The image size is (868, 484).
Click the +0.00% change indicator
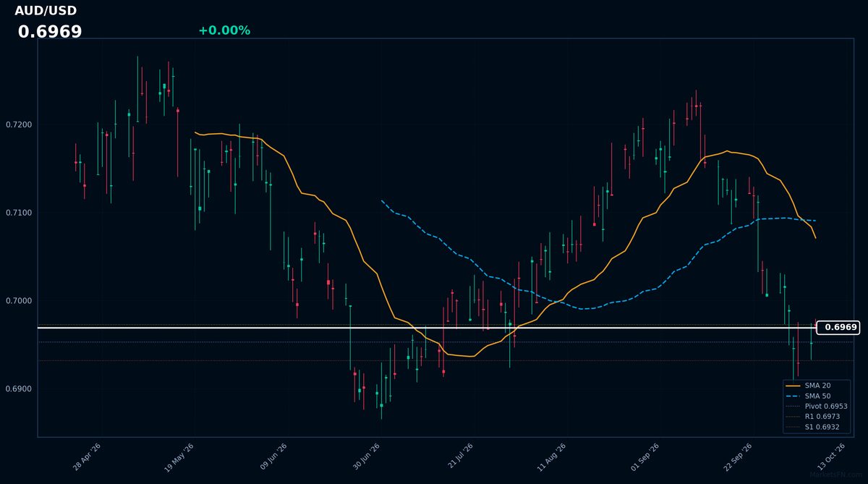tap(224, 30)
